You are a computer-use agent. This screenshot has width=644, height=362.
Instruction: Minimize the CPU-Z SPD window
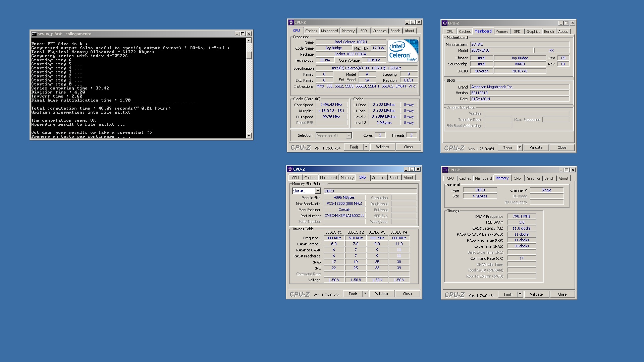click(x=406, y=169)
